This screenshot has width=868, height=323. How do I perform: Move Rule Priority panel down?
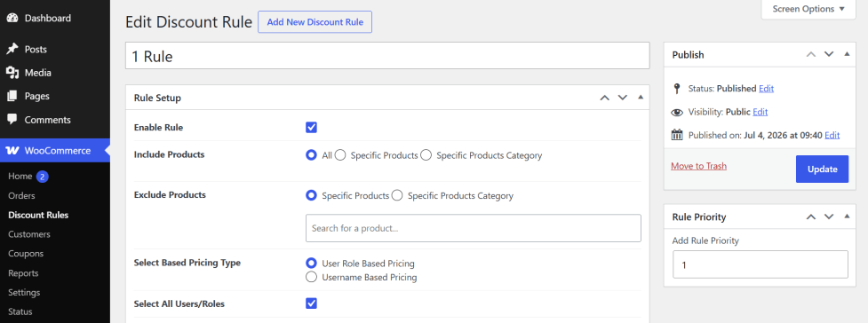point(829,217)
